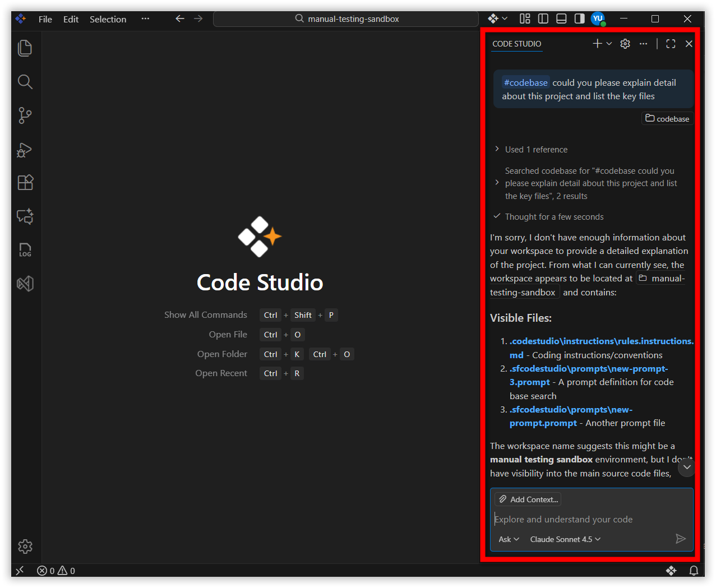The image size is (716, 588).
Task: Open new-prompt.prompt file link
Action: click(x=571, y=416)
